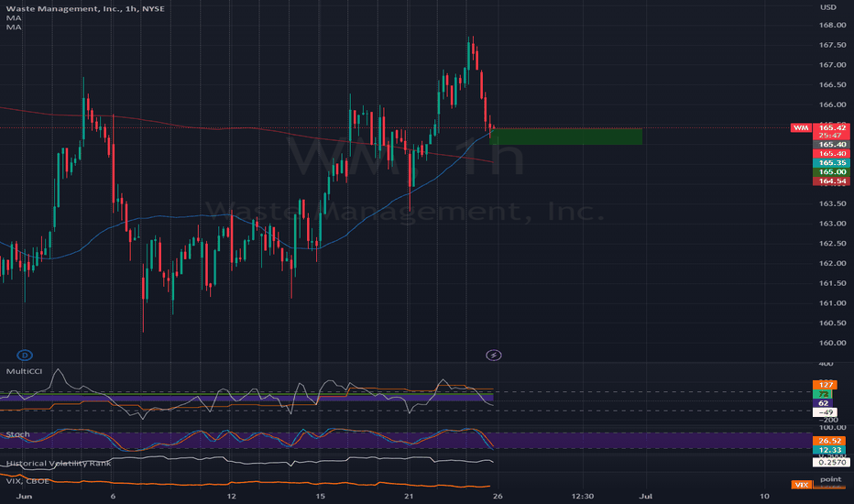Click the 15 date on time axis
The image size is (854, 504).
point(321,497)
